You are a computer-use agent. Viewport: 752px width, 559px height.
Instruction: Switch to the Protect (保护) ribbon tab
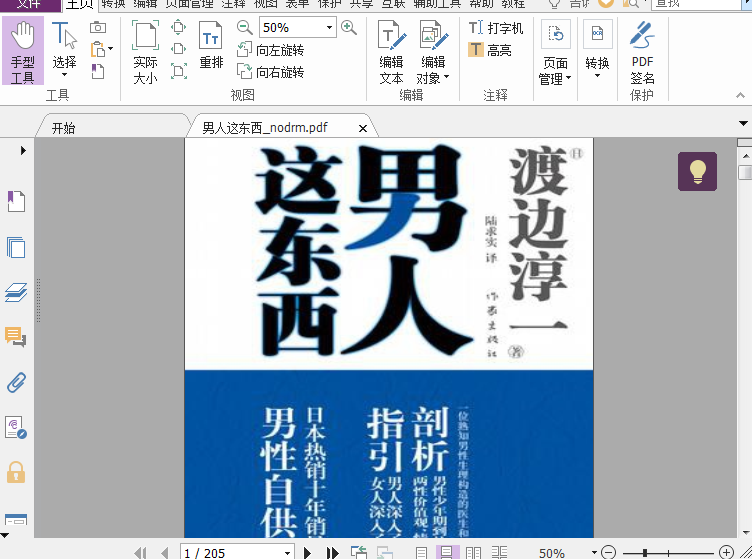[x=329, y=4]
